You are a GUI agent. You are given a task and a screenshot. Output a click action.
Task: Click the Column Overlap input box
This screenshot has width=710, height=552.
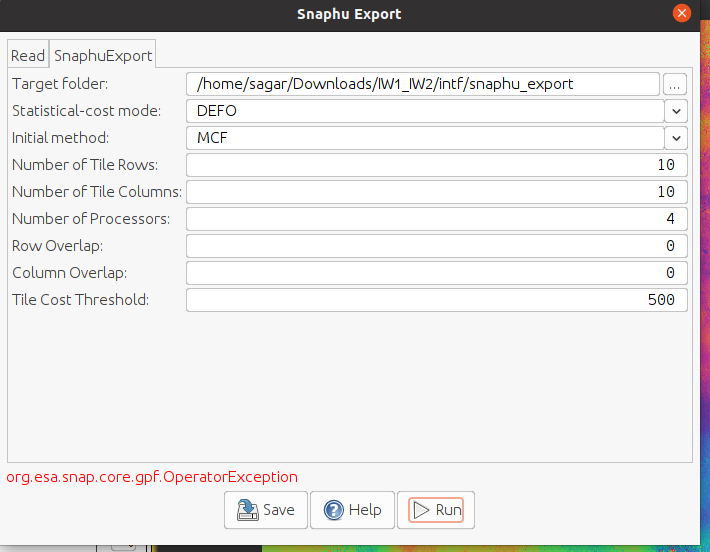coord(436,273)
